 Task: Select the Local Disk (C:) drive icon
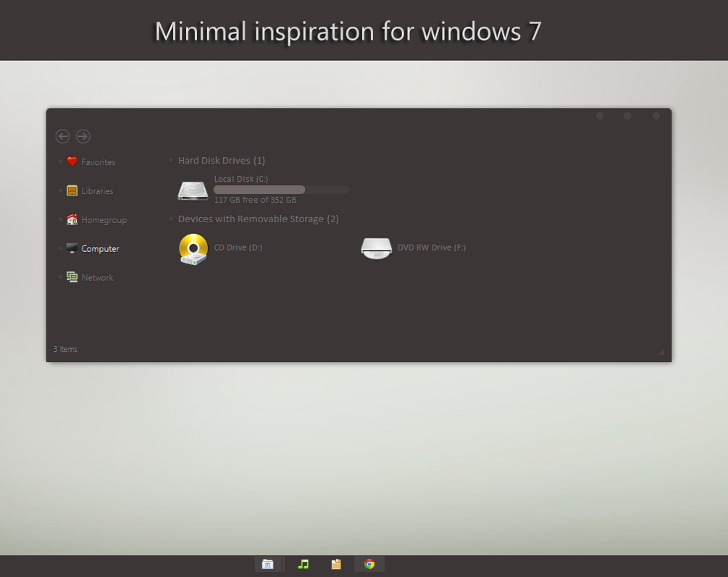click(193, 190)
